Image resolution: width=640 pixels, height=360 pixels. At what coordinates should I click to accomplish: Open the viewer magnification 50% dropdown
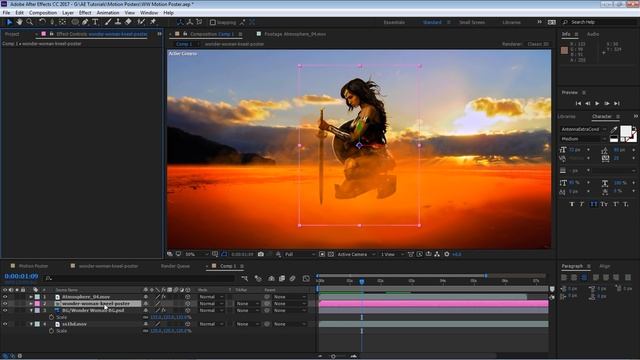tap(197, 254)
